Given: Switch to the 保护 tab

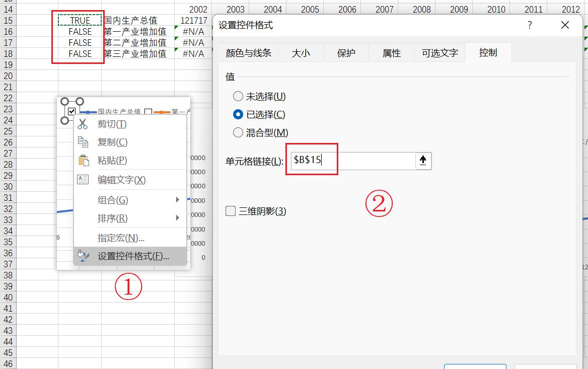Looking at the screenshot, I should click(346, 53).
